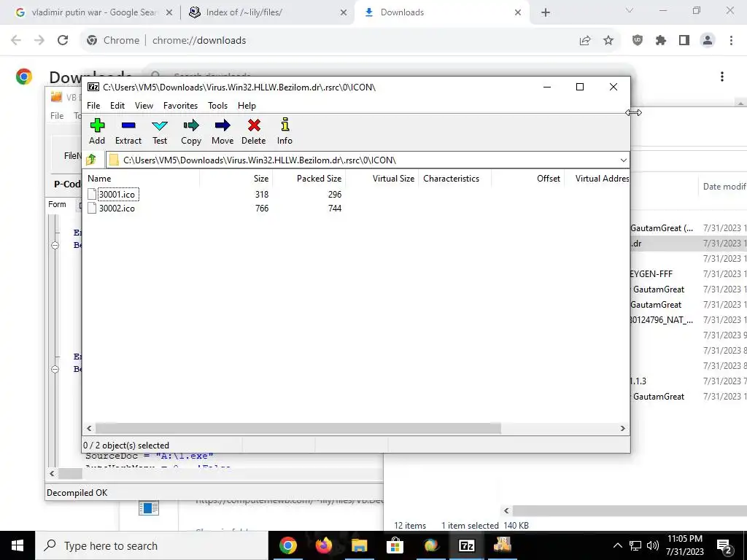Click the 7-Zip horizontal scrollbar thumb
The height and width of the screenshot is (560, 747).
coord(298,429)
